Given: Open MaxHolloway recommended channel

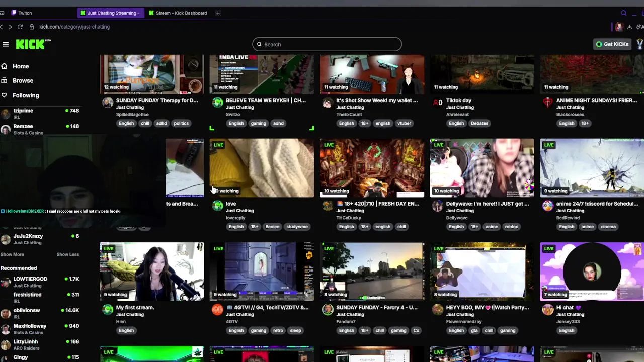Looking at the screenshot, I should pyautogui.click(x=40, y=329).
